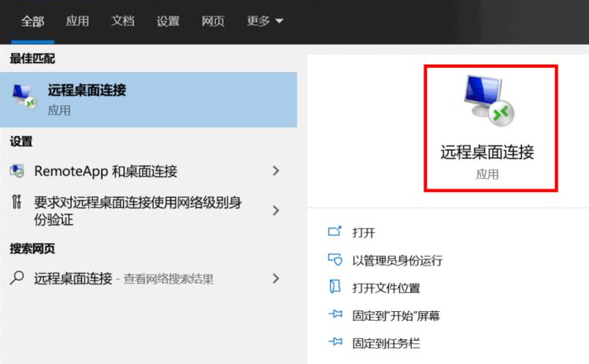Expand the RemoteApp 和桌面连接 chevron arrow
This screenshot has height=364, width=589.
coord(275,171)
